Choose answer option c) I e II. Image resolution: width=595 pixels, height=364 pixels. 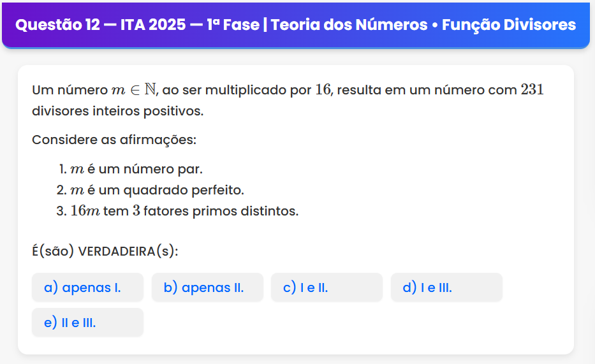[327, 288]
